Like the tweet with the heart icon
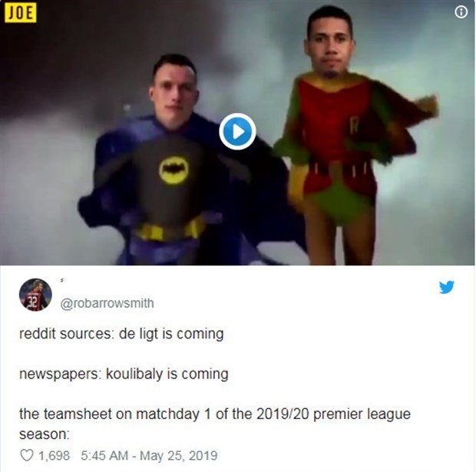 [x=26, y=455]
